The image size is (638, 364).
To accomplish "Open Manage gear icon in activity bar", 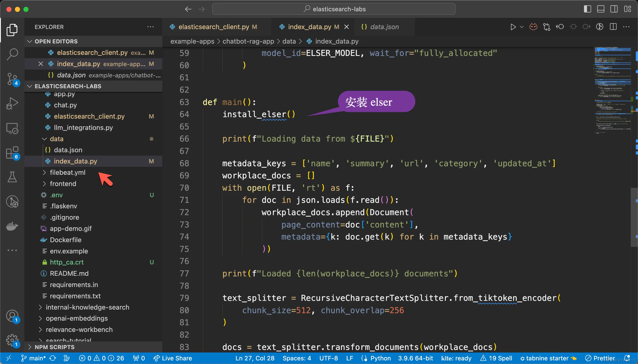I will [x=12, y=340].
